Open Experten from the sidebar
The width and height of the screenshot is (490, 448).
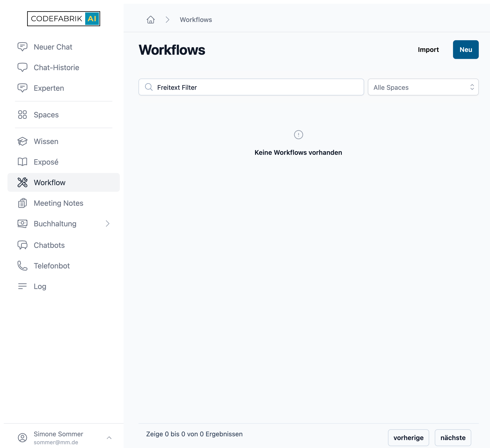(x=64, y=88)
